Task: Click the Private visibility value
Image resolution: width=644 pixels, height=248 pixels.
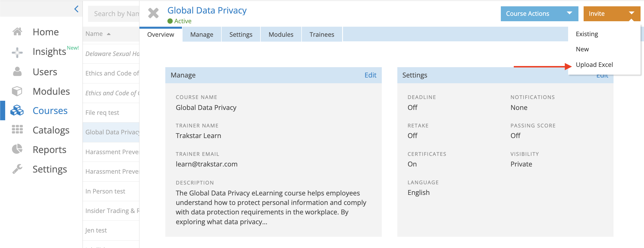Action: [x=521, y=164]
